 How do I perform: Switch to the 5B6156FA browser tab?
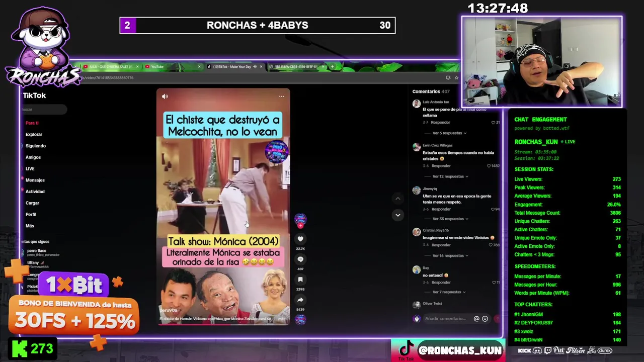click(x=297, y=66)
